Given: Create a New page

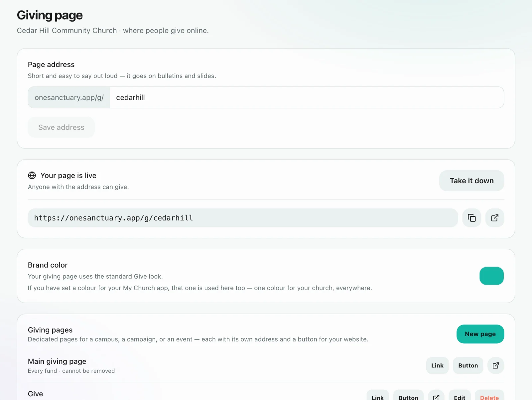Looking at the screenshot, I should pyautogui.click(x=480, y=334).
